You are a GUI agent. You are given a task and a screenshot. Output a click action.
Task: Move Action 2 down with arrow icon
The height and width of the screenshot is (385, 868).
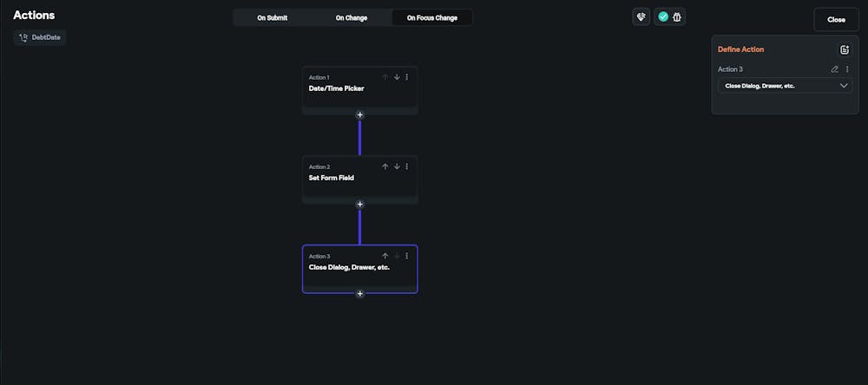[x=397, y=166]
